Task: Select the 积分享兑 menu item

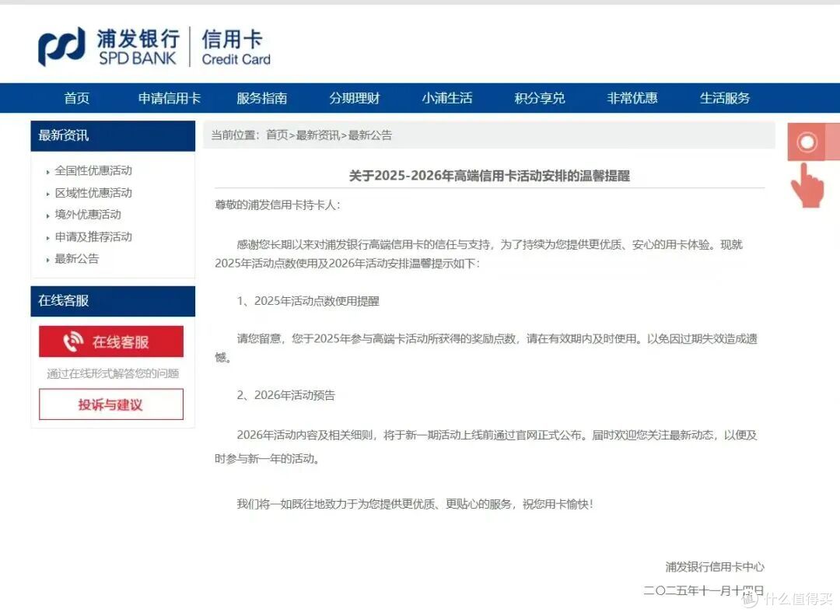Action: pyautogui.click(x=540, y=98)
